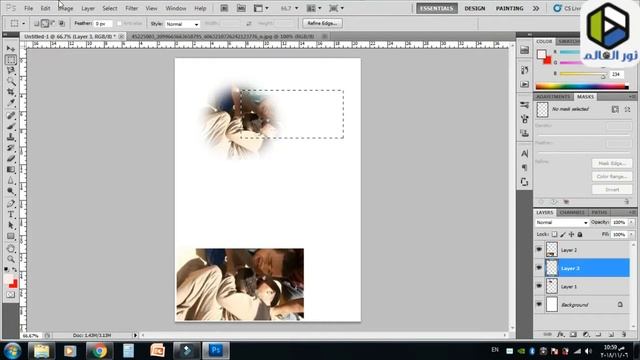Screen dimensions: 640x360
Task: Toggle visibility of Layer 1
Action: (539, 286)
